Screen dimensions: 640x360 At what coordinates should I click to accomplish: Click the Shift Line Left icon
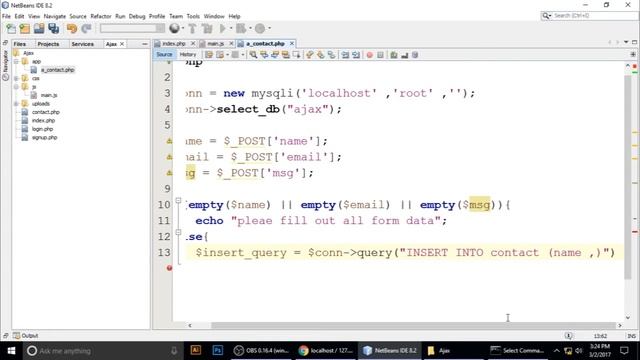(x=345, y=55)
